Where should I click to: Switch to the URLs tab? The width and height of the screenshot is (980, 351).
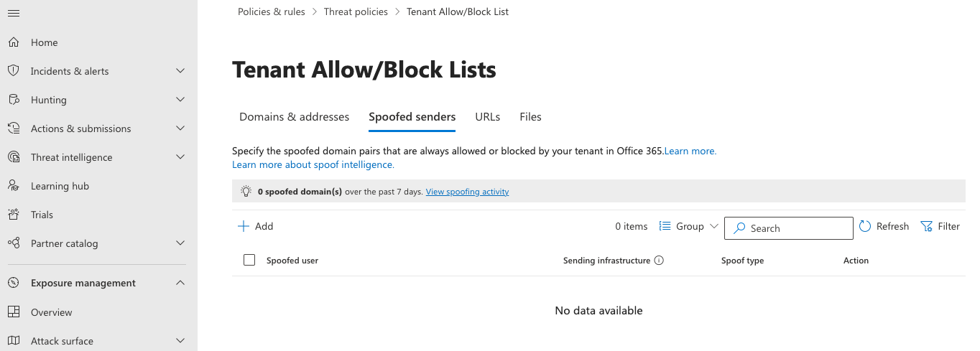pyautogui.click(x=487, y=117)
